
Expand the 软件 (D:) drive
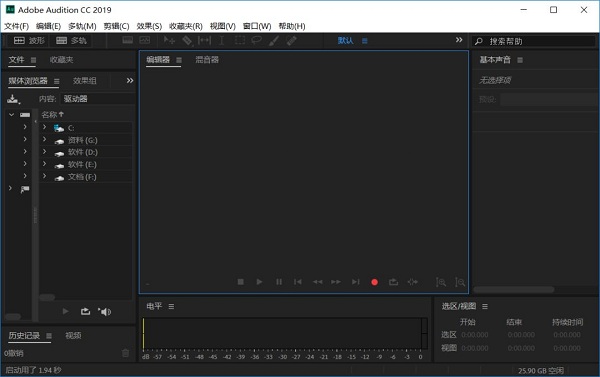point(44,151)
